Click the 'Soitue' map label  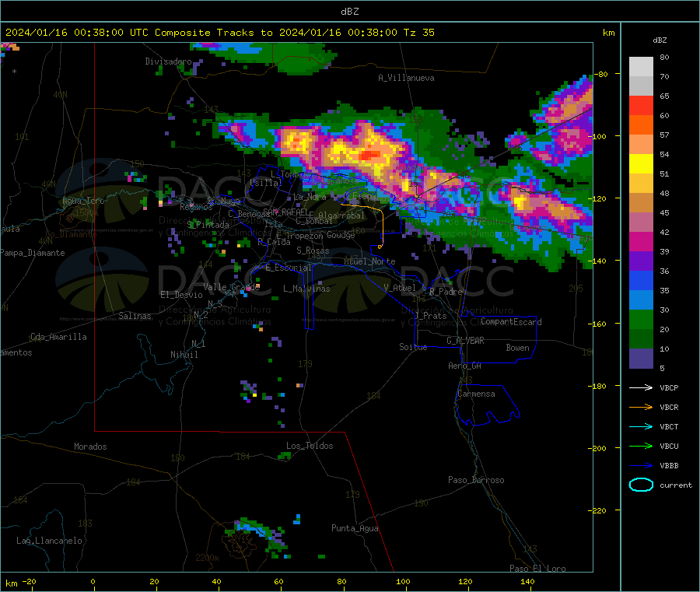(x=413, y=347)
